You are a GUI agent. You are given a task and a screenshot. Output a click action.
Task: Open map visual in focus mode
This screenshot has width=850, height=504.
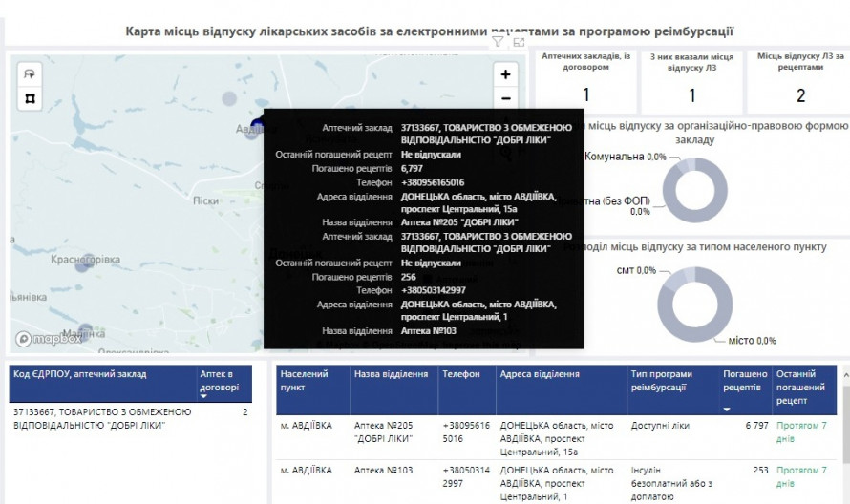point(519,42)
